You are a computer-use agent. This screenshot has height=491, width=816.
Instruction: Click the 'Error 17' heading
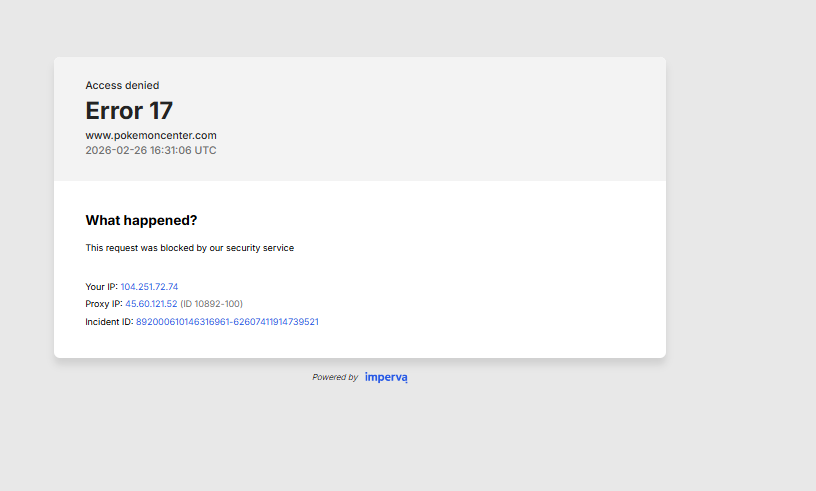click(x=129, y=110)
